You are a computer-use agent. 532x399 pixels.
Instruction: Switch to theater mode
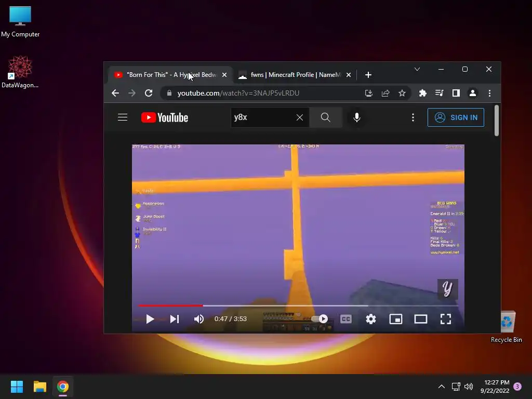(421, 319)
